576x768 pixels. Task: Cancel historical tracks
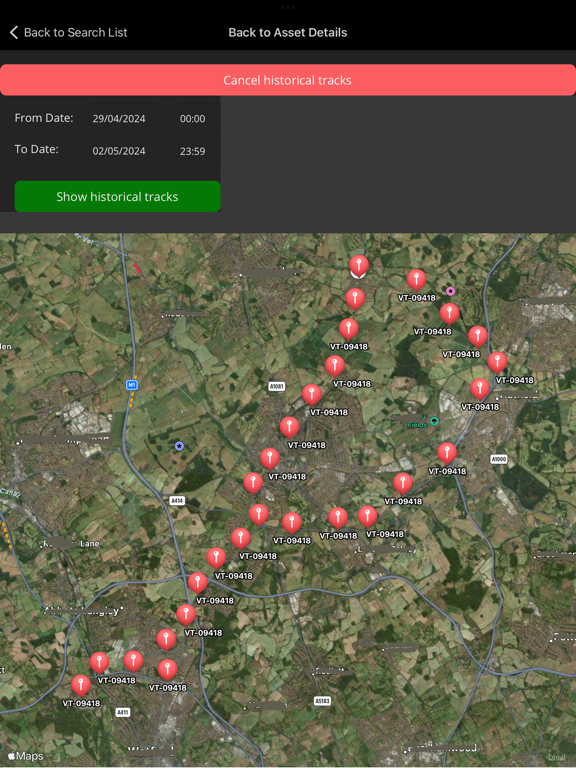pos(288,80)
